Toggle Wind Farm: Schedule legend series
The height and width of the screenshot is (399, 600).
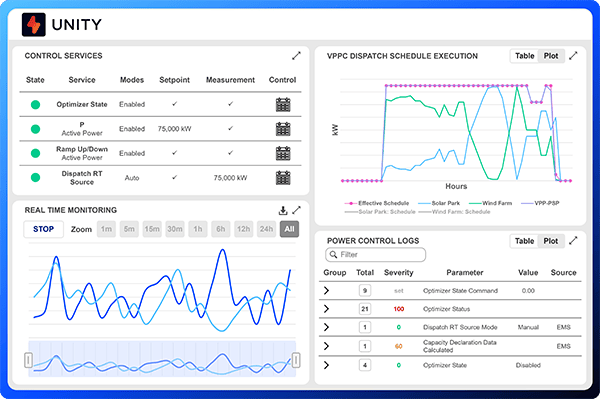(x=454, y=212)
